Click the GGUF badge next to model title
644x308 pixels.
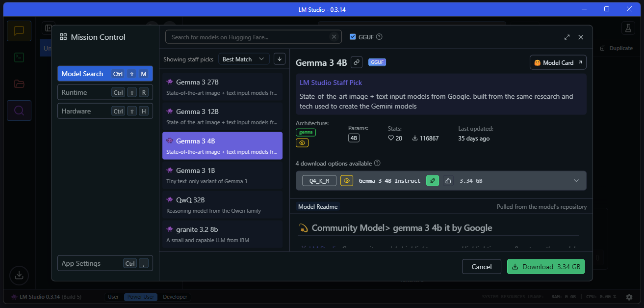click(378, 62)
